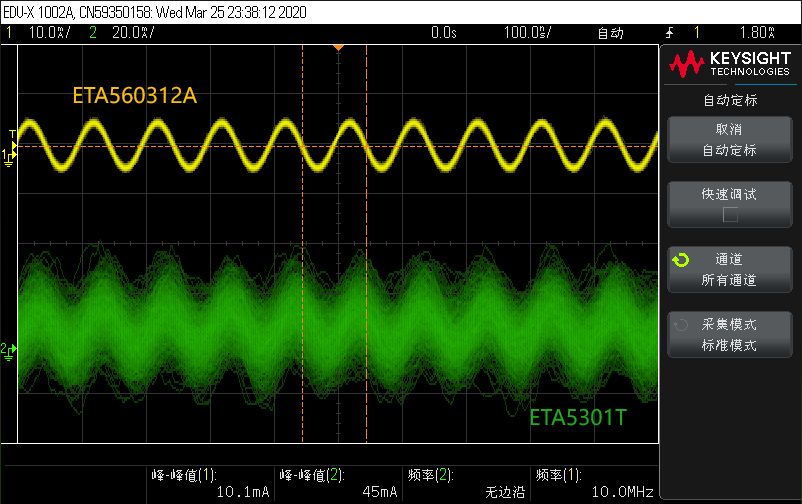Click the green rotary icon on 通道 softkey
Screen dimensions: 802x504
pos(681,261)
